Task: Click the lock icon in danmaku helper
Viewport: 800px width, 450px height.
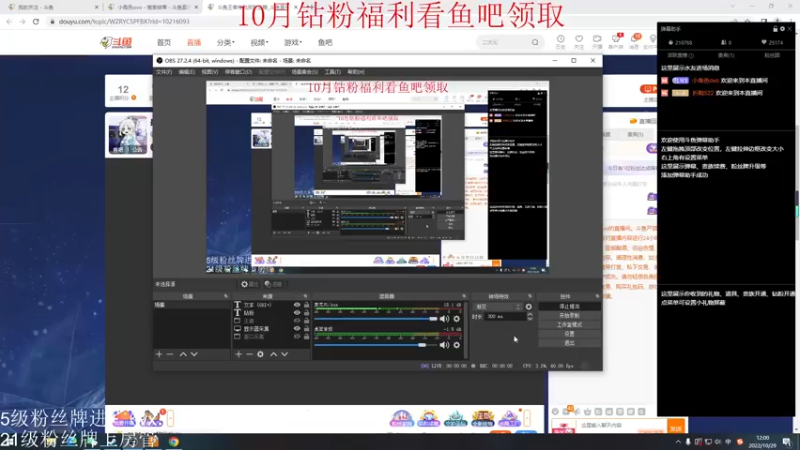Action: tap(775, 29)
